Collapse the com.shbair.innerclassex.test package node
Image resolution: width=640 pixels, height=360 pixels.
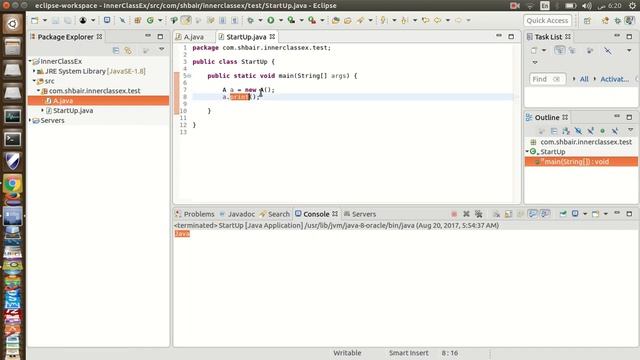click(39, 90)
